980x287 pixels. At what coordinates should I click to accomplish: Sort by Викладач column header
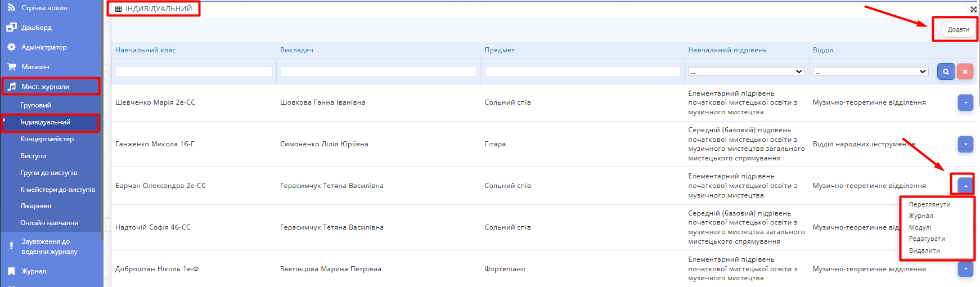[296, 50]
